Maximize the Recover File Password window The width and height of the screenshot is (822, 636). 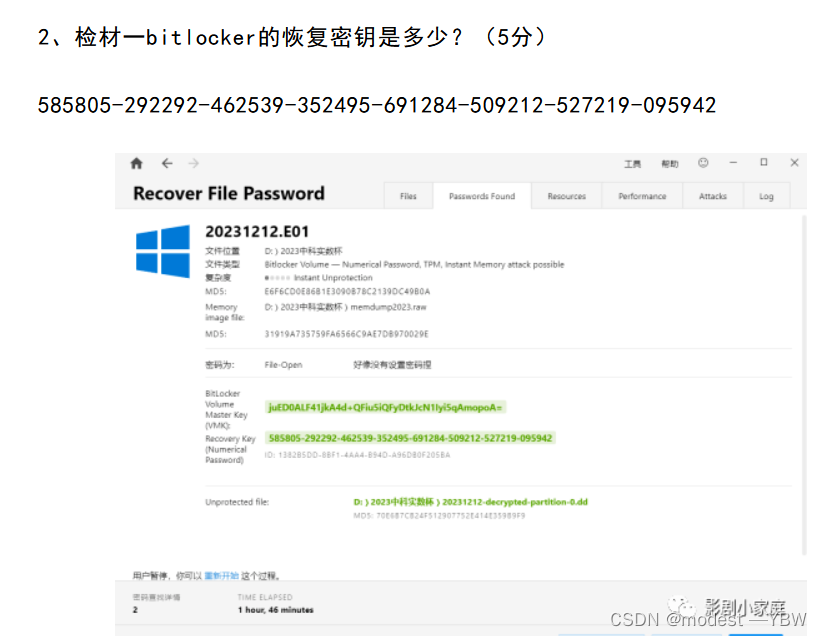click(x=764, y=163)
